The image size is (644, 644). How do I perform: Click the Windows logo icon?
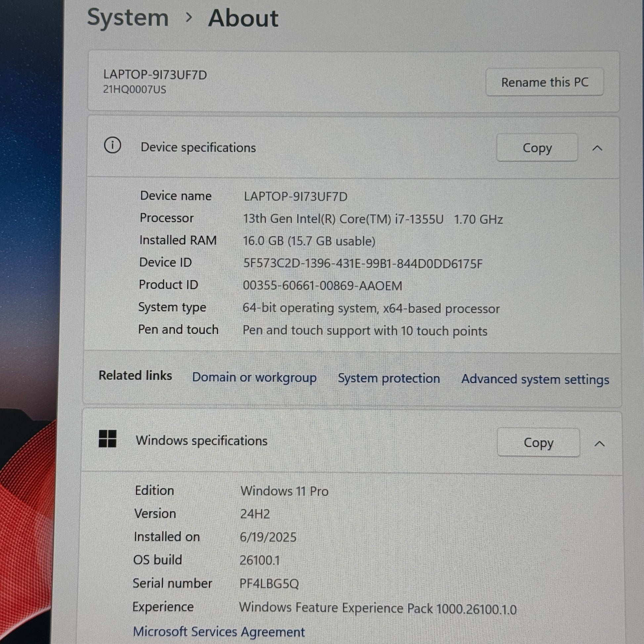point(108,438)
